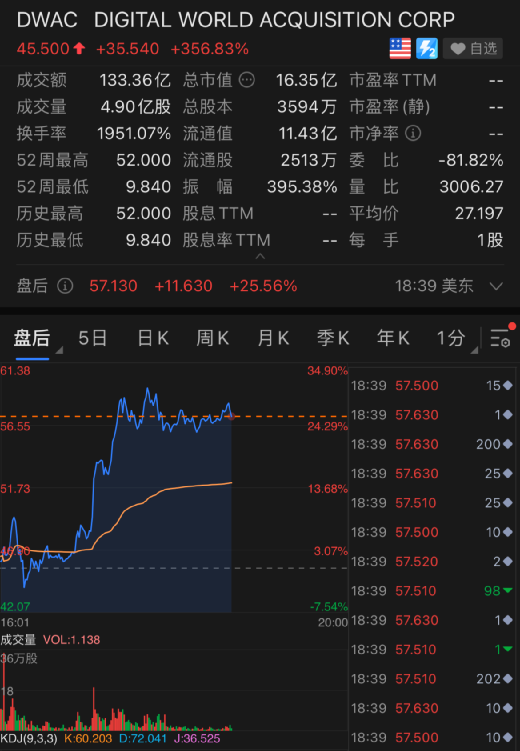This screenshot has height=751, width=520.
Task: Add stock to watchlist via 自选
Action: tap(473, 48)
